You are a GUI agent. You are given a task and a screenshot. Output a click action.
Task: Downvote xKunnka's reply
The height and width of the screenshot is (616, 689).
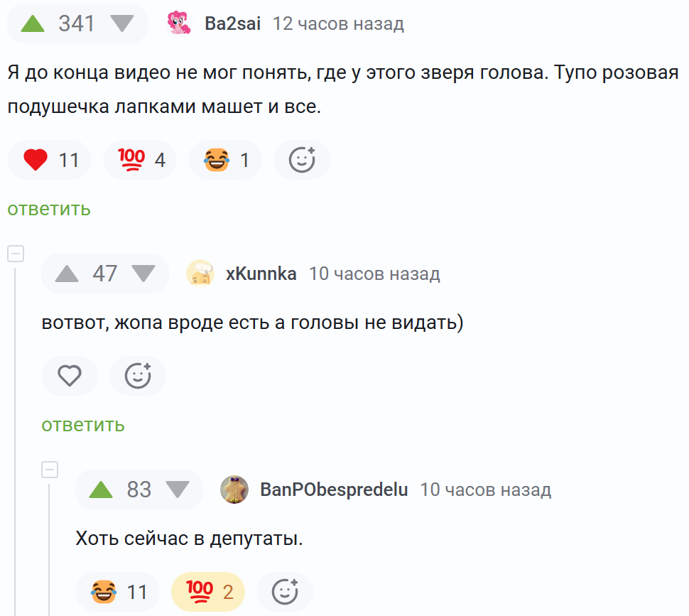tap(143, 274)
